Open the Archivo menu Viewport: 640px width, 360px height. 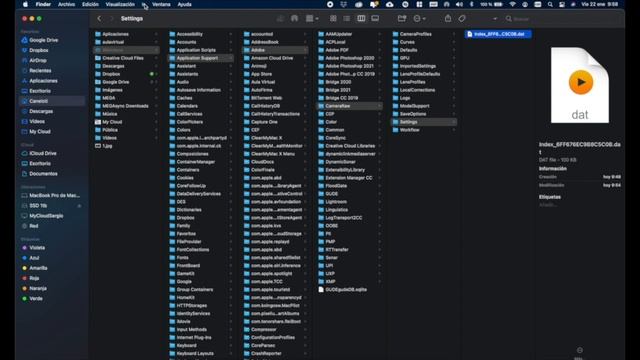click(x=67, y=4)
